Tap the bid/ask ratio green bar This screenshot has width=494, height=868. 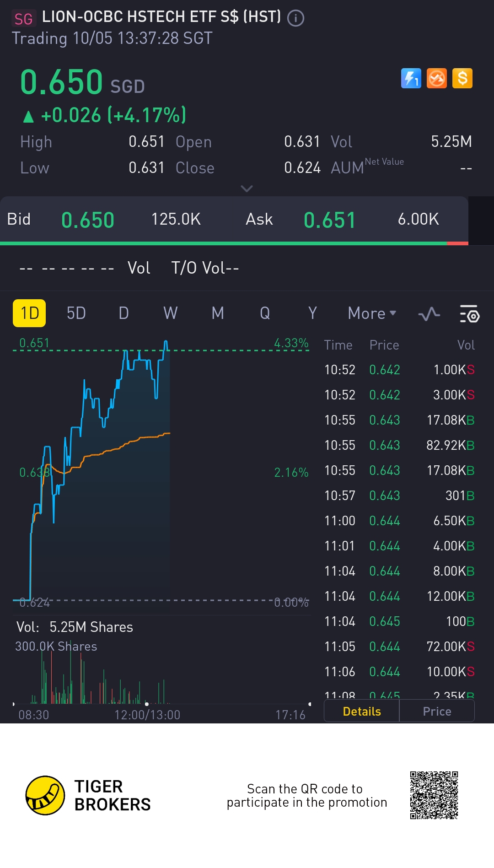pyautogui.click(x=223, y=243)
